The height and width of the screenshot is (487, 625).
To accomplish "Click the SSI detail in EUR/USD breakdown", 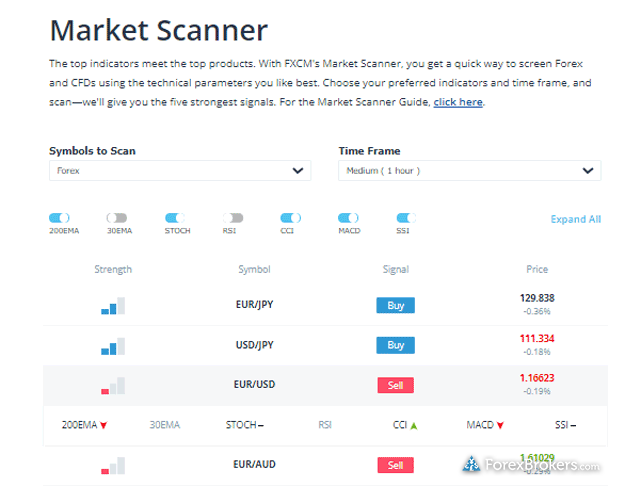I will (x=565, y=425).
